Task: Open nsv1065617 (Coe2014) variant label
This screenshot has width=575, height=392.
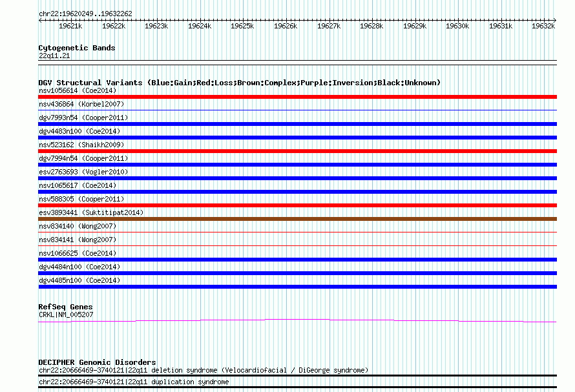Action: pos(78,185)
